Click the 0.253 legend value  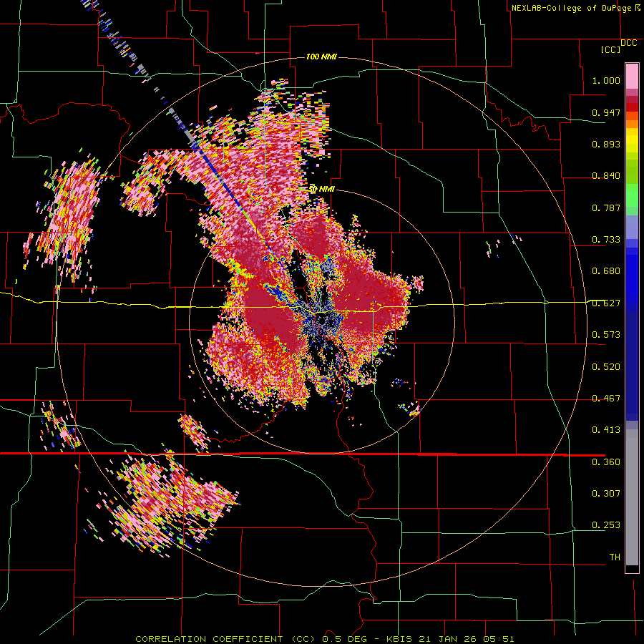[x=606, y=525]
